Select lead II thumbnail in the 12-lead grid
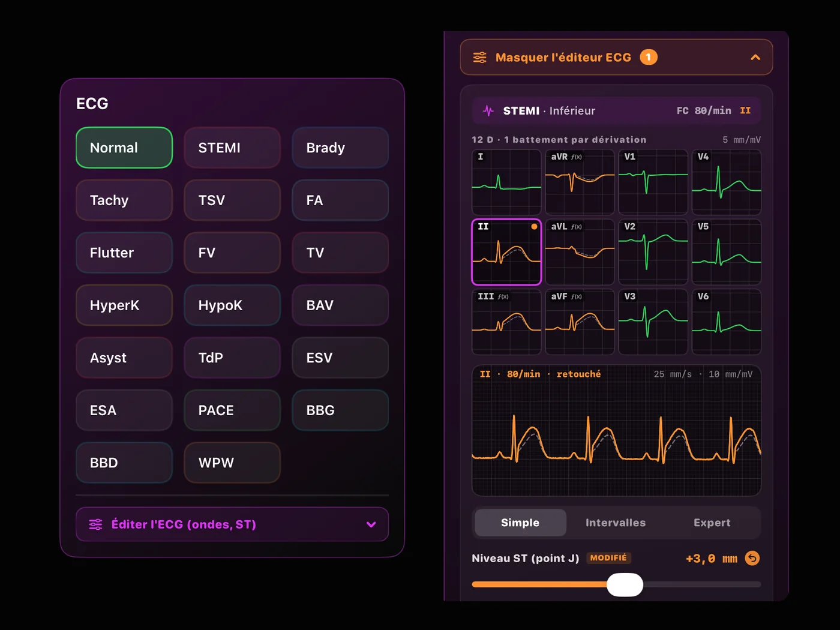Image resolution: width=840 pixels, height=630 pixels. [x=507, y=252]
